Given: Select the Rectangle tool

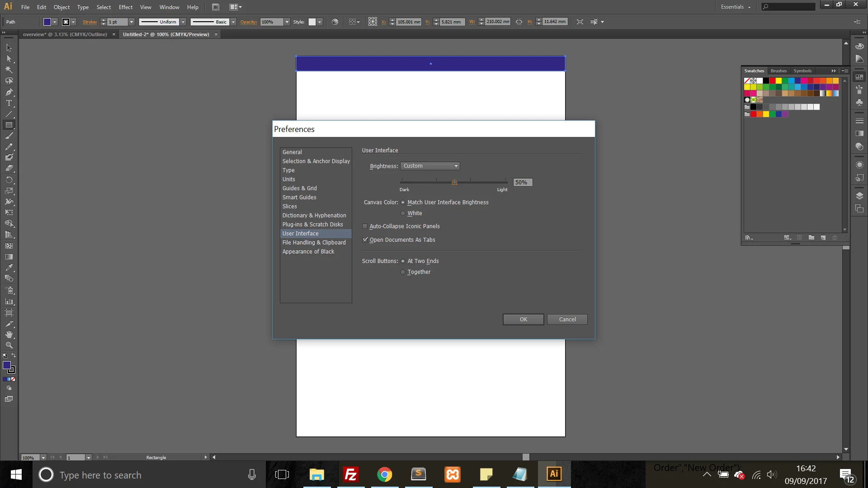Looking at the screenshot, I should click(x=9, y=125).
